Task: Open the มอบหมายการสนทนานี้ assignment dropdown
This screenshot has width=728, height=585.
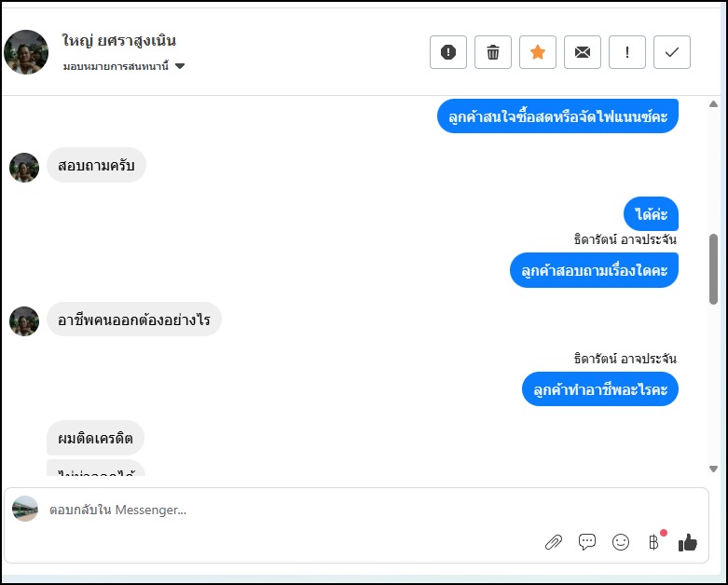Action: [125, 66]
